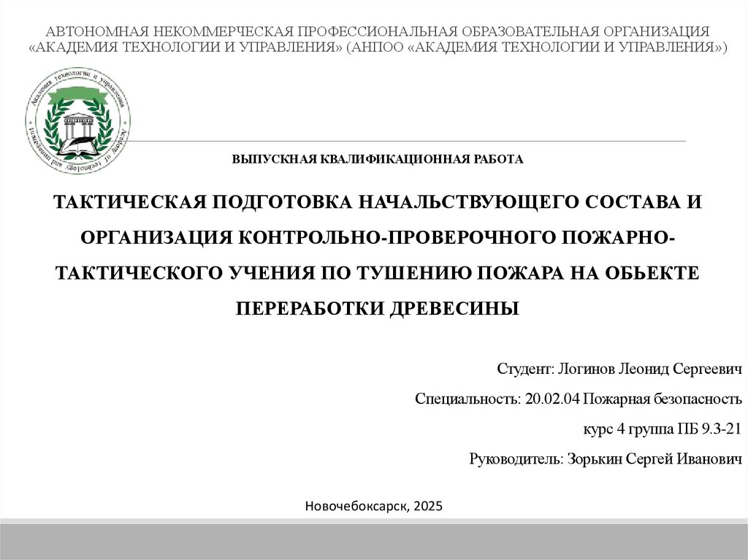Click 'Новочебоксарск, 2025' footer text

374,506
